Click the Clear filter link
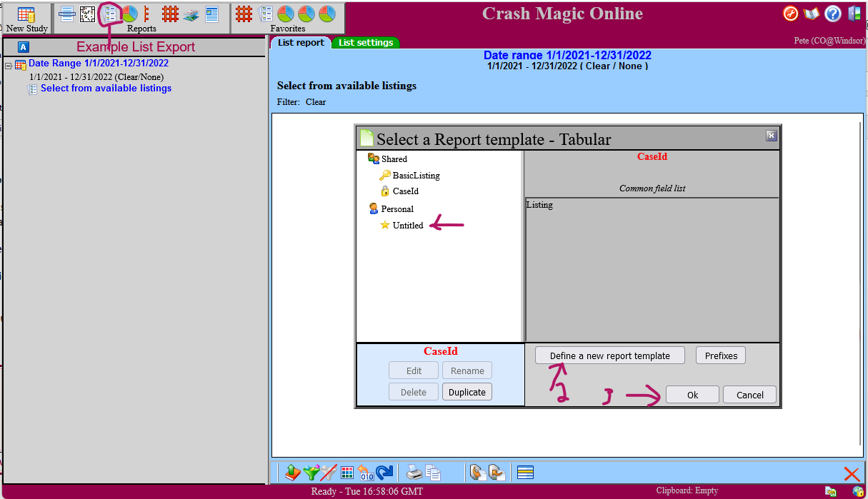 click(x=316, y=102)
